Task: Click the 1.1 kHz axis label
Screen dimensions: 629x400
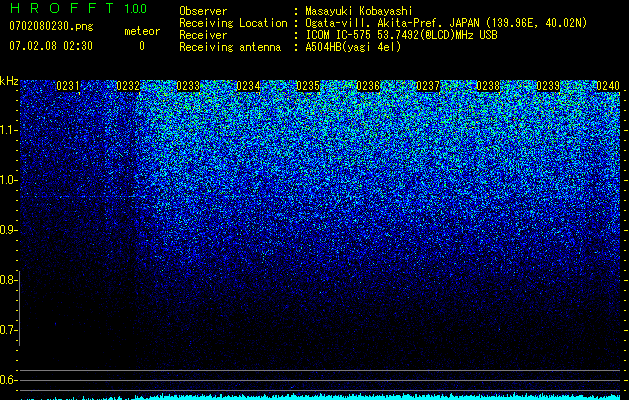Action: [x=8, y=131]
